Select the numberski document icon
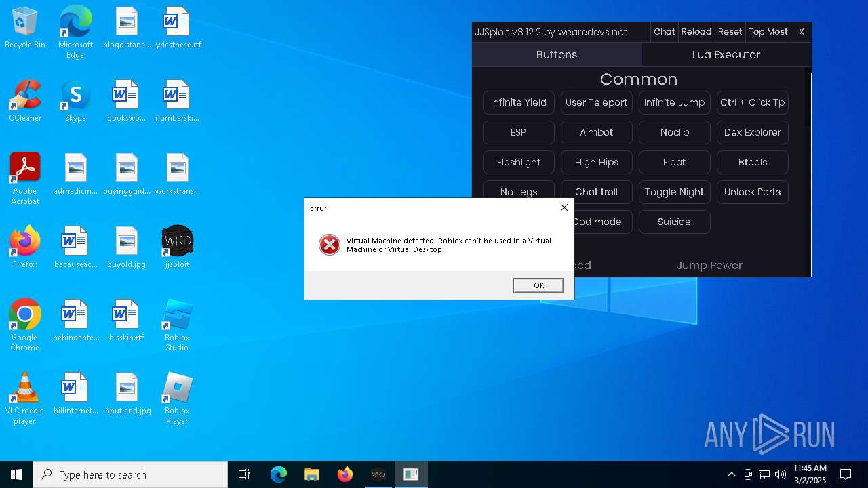Viewport: 868px width, 488px height. point(177,101)
